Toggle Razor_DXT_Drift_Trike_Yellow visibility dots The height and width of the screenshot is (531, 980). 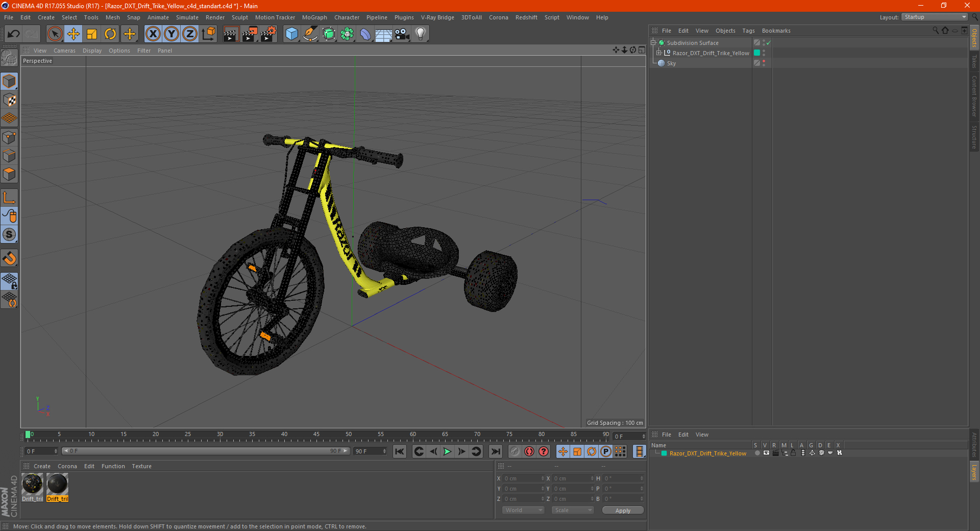pos(764,53)
